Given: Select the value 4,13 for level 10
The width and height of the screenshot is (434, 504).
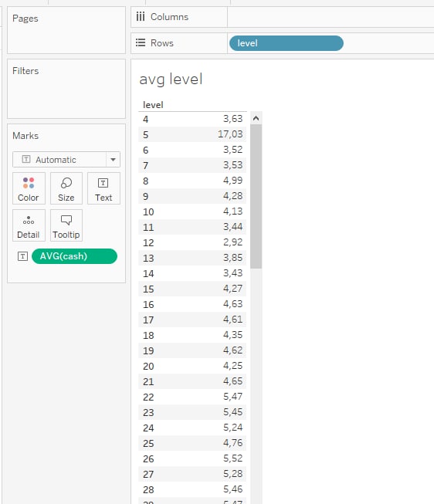Looking at the screenshot, I should 233,211.
